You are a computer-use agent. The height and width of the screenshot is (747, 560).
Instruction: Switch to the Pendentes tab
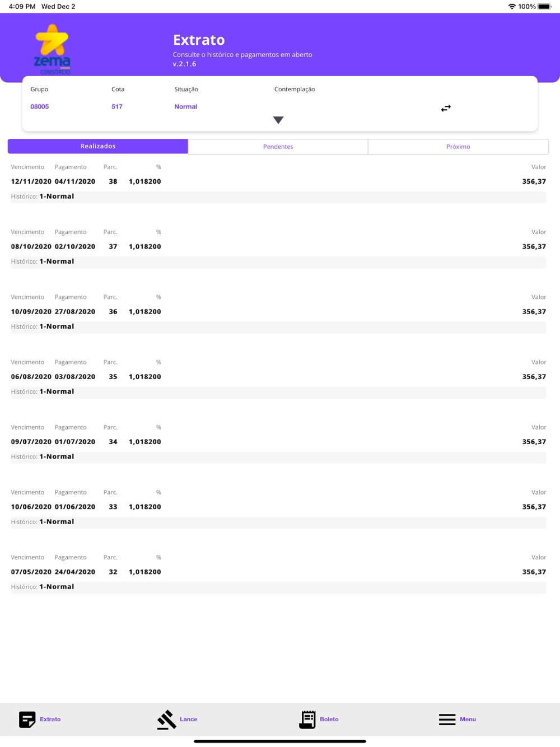click(278, 146)
